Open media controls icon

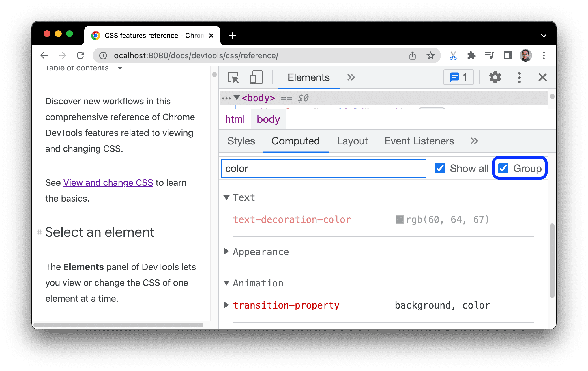489,55
